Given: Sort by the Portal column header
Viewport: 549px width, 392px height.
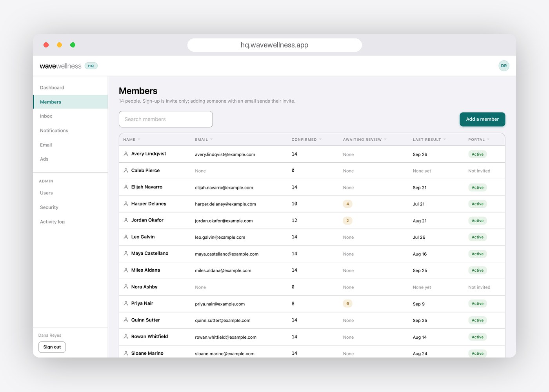Looking at the screenshot, I should (x=479, y=140).
